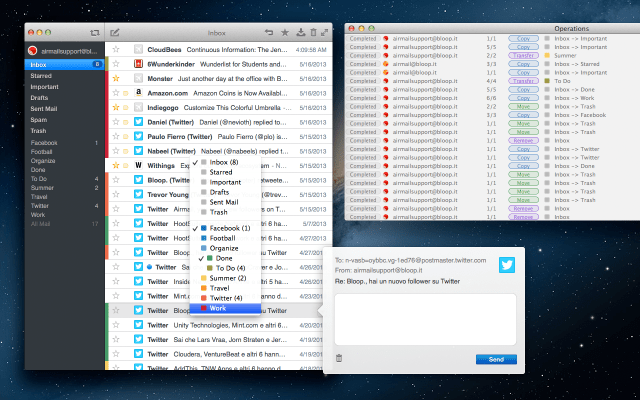This screenshot has height=400, width=640.
Task: Uncheck Inbox (8) in label menu
Action: [x=225, y=162]
